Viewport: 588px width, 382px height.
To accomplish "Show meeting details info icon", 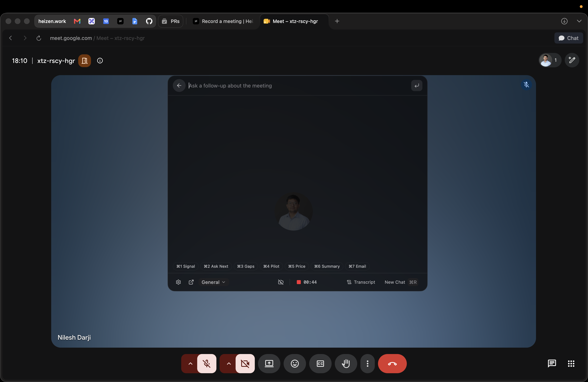I will tap(100, 61).
